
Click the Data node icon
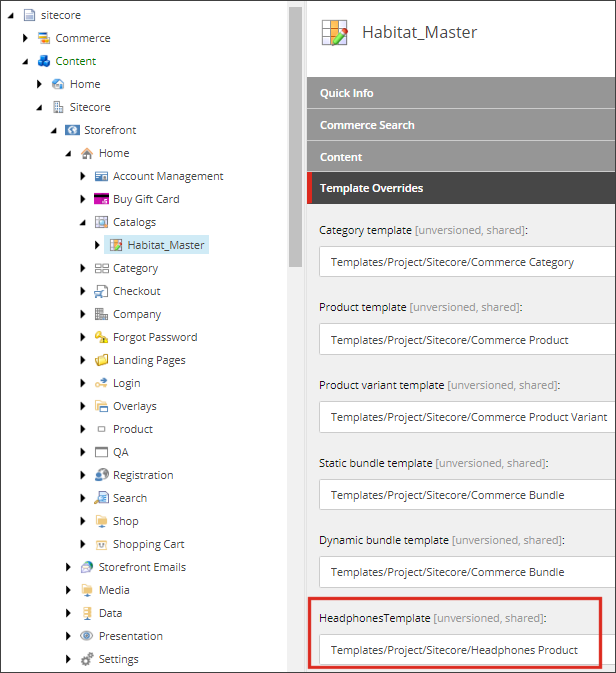pos(87,613)
